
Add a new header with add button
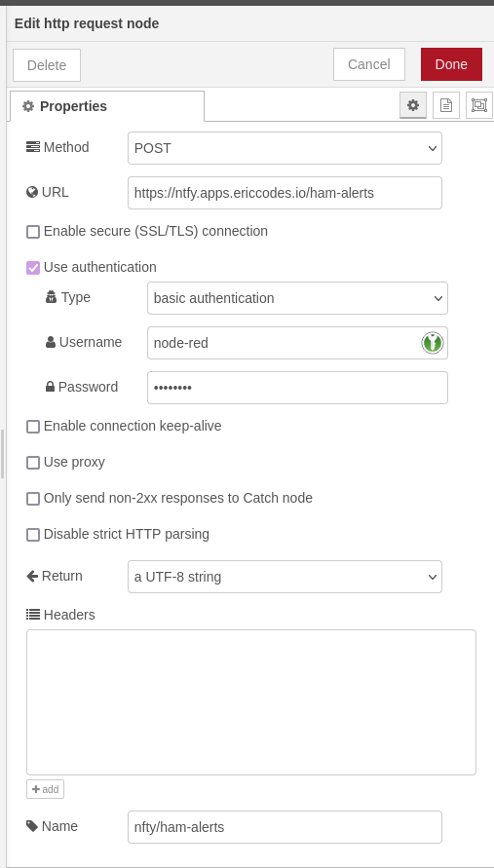(x=46, y=789)
